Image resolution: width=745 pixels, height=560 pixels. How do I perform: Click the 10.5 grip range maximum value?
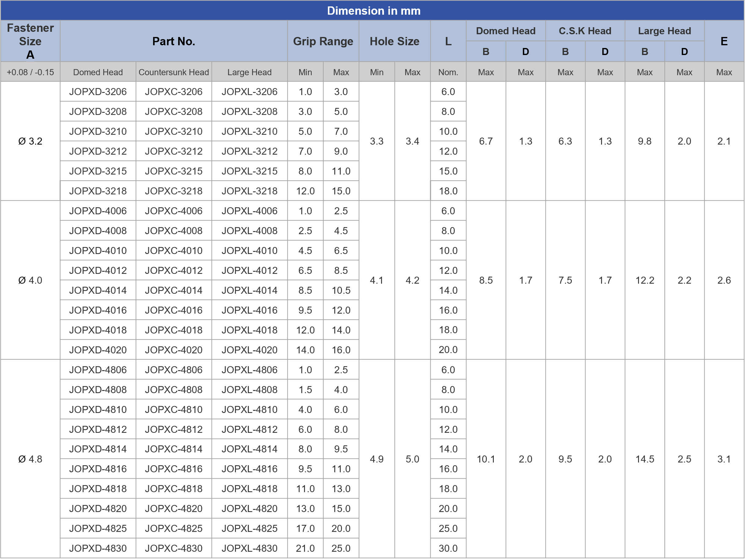(341, 290)
